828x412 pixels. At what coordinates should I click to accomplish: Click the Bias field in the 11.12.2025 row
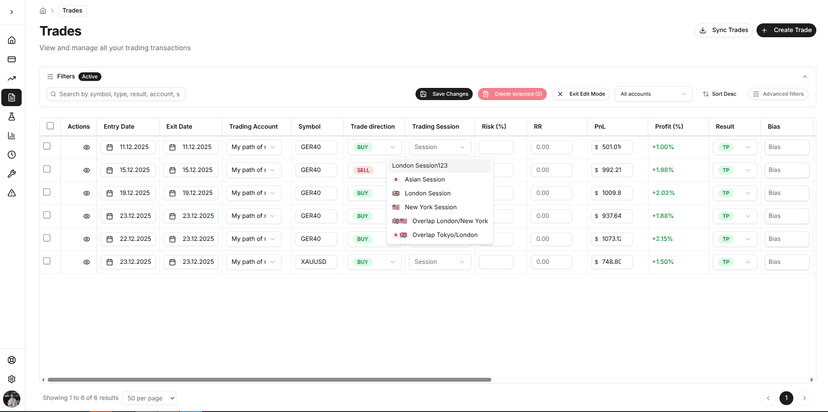787,147
